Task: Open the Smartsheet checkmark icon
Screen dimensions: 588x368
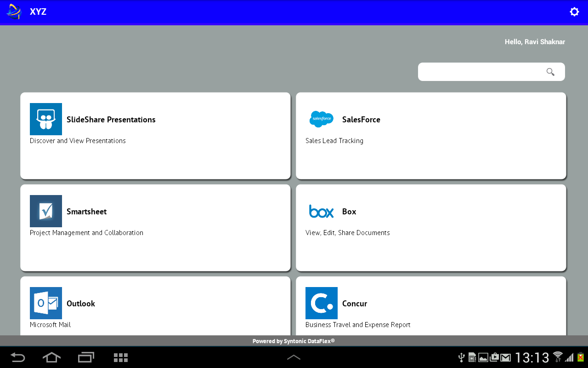Action: point(46,211)
